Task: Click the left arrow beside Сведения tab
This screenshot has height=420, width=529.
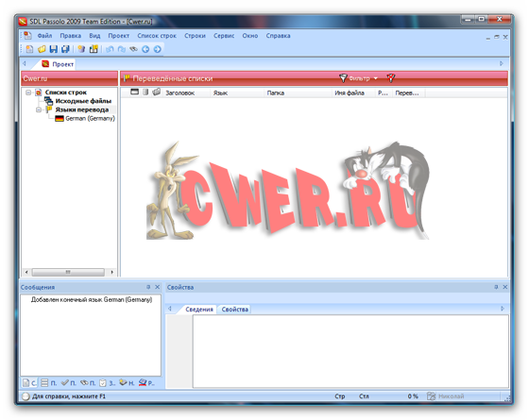Action: click(170, 309)
